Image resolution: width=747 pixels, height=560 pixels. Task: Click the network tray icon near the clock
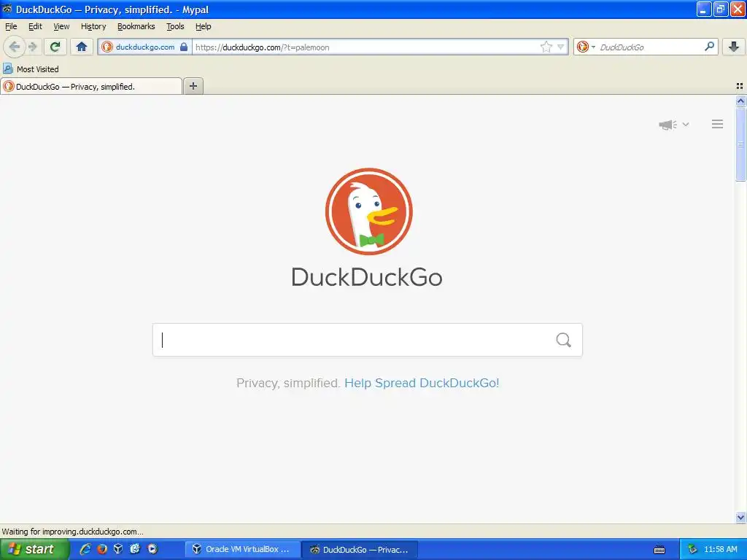click(x=693, y=550)
